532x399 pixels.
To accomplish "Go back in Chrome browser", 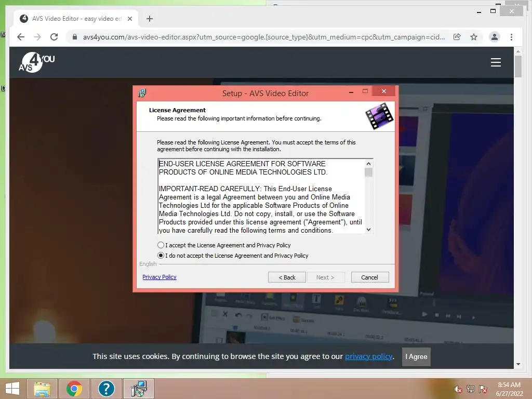I will pos(21,37).
